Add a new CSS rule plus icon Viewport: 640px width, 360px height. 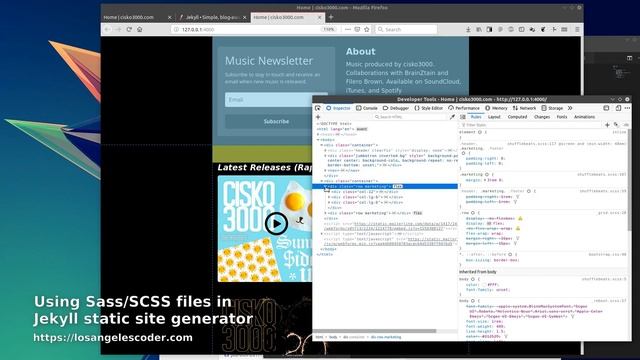tap(607, 125)
